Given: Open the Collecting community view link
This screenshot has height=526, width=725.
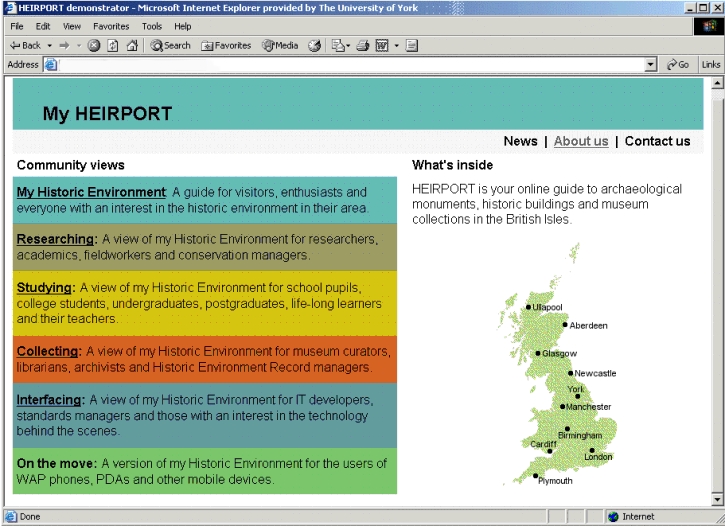Looking at the screenshot, I should 47,351.
